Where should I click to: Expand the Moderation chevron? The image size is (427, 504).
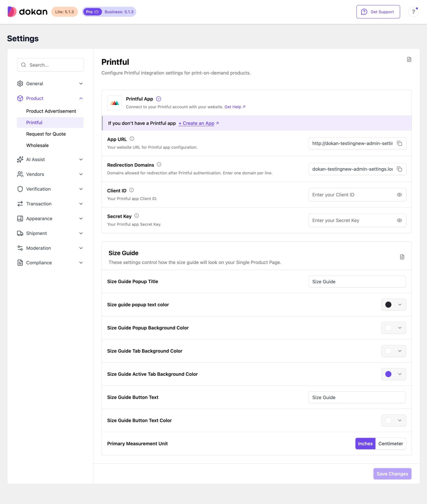[x=81, y=248]
